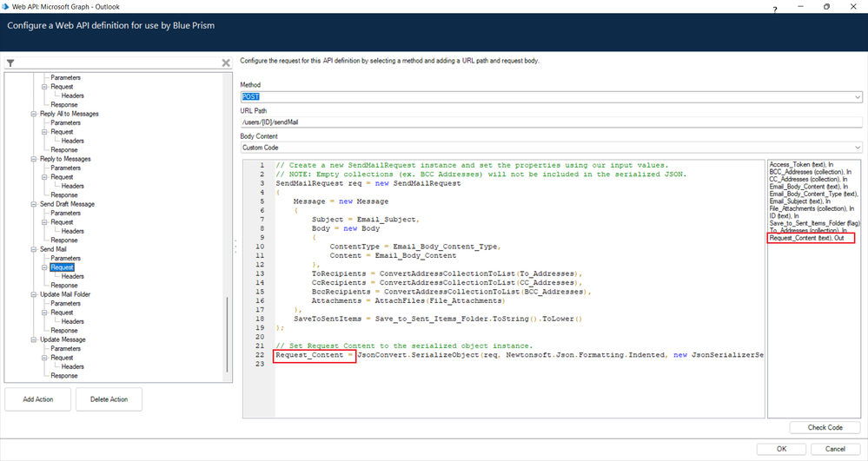
Task: Open Request under Reply to Messages
Action: click(x=62, y=177)
